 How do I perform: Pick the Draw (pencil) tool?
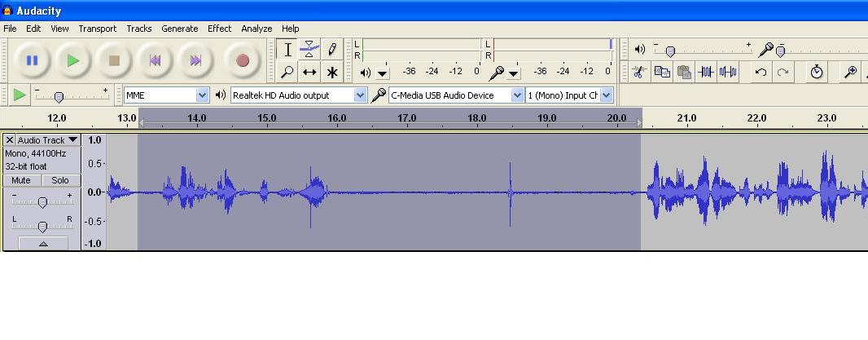pos(332,49)
